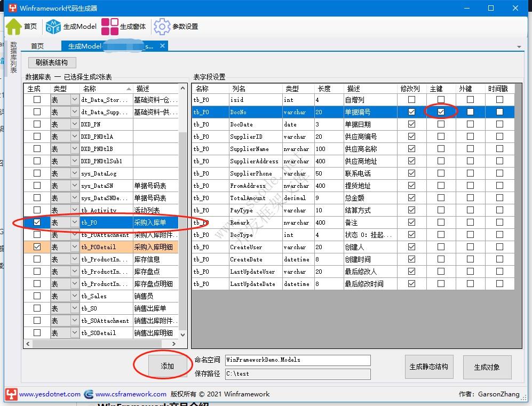Select the 生成Model toolbar icon
532x406 pixels.
point(52,26)
